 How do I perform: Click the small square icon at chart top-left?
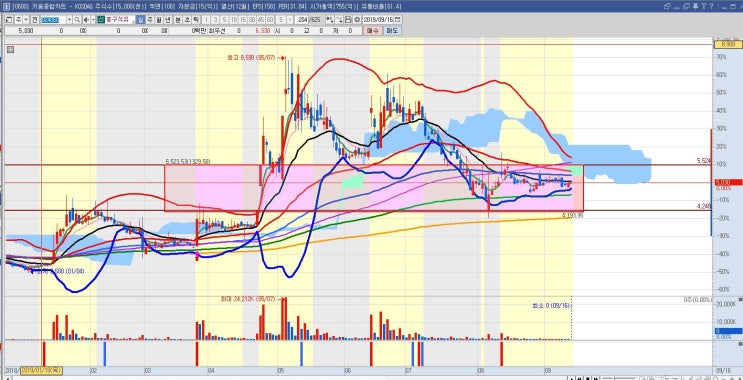tap(11, 48)
